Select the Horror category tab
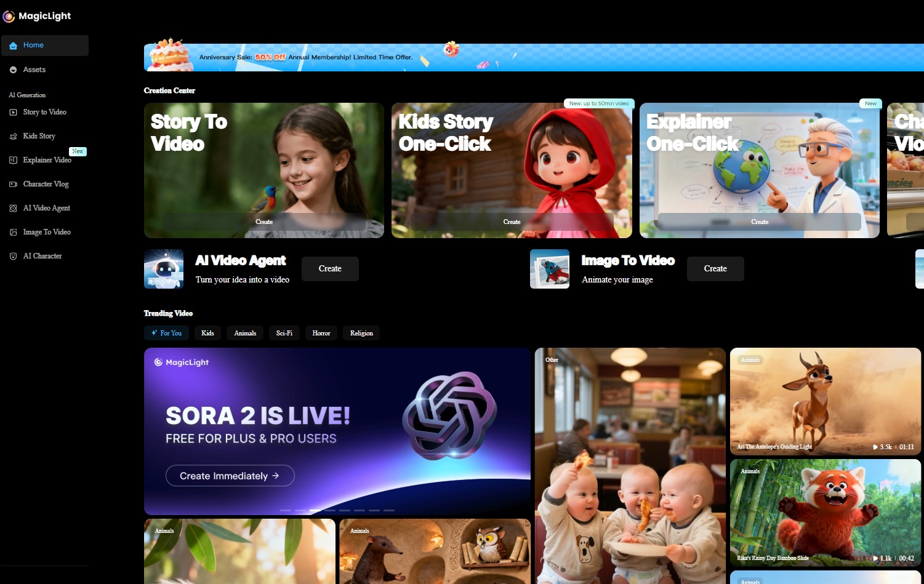The image size is (924, 584). 321,333
